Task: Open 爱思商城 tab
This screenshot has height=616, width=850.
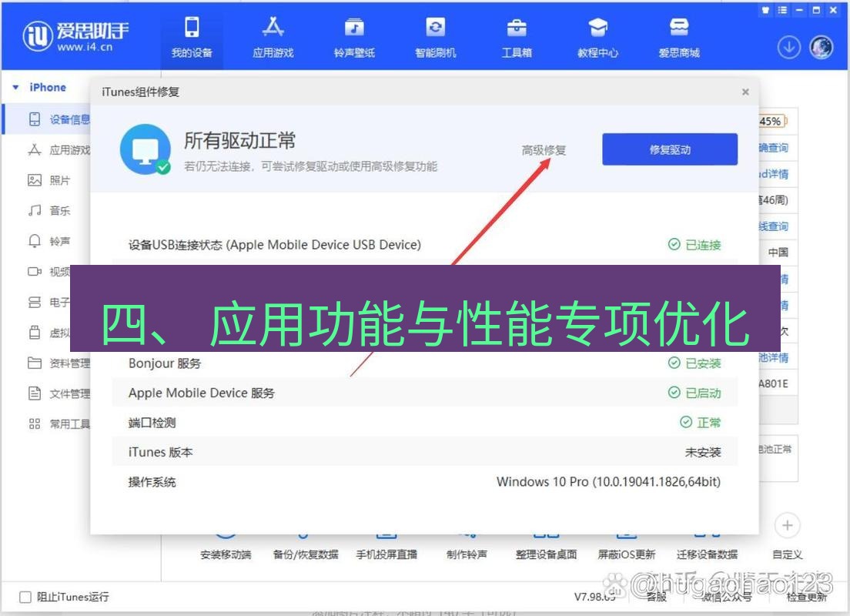Action: click(x=679, y=37)
